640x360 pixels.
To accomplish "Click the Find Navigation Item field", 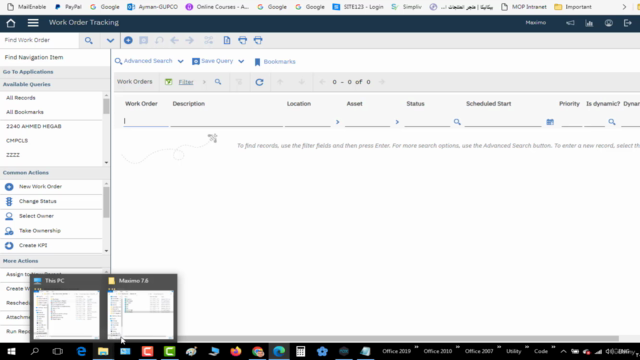I will click(55, 57).
